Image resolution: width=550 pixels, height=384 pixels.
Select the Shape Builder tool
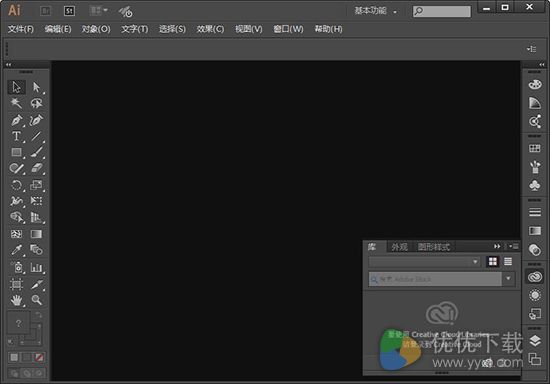click(16, 217)
